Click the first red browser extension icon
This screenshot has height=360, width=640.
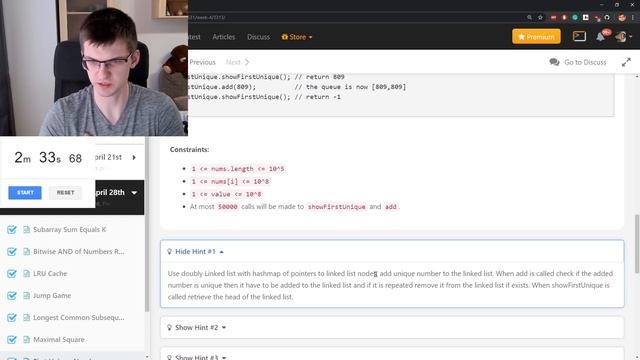(553, 18)
